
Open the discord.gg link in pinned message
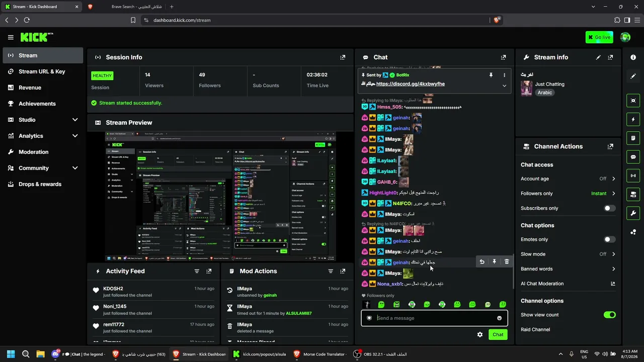[410, 84]
